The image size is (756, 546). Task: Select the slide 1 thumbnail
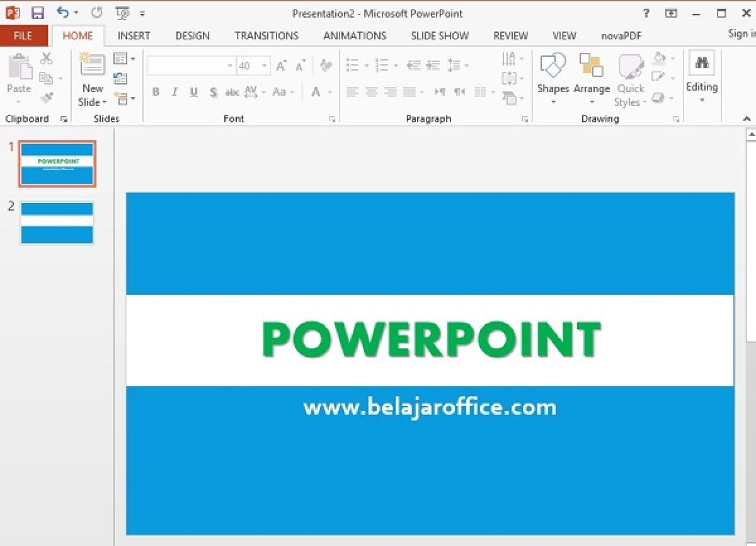[57, 164]
